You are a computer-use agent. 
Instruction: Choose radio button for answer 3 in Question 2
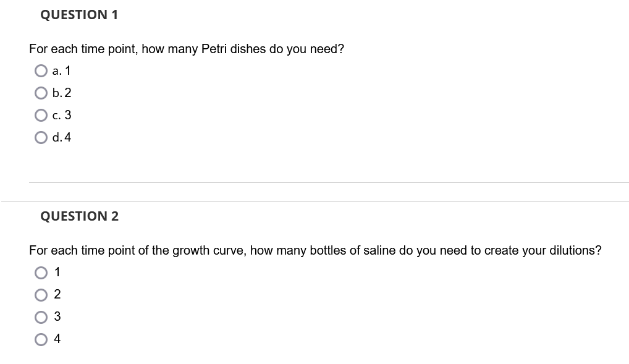pyautogui.click(x=41, y=318)
